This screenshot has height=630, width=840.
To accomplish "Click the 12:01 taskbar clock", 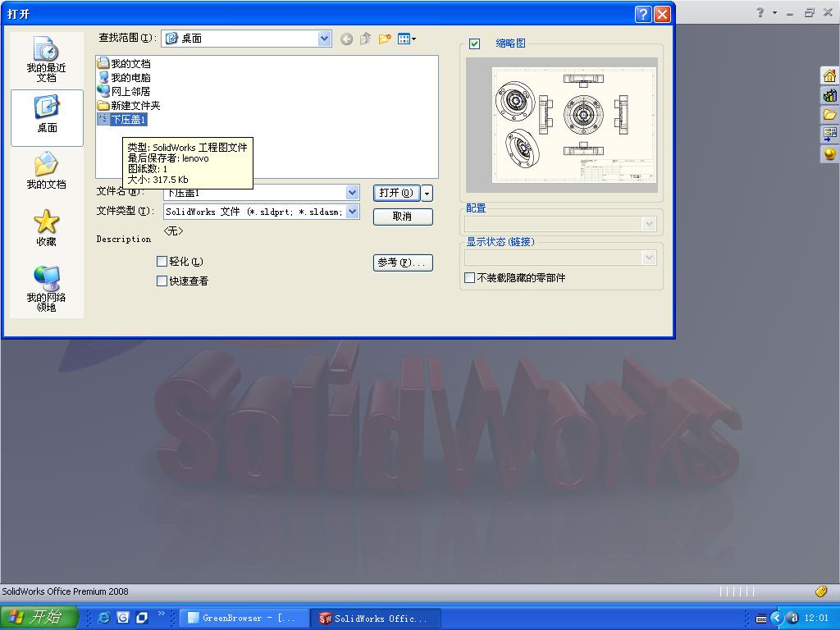I will 816,618.
